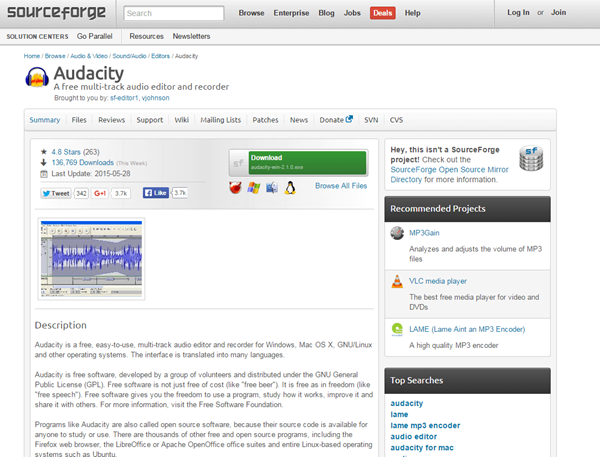Viewport: 600px width, 457px height.
Task: Click top search 'audacity for mac'
Action: tap(422, 447)
